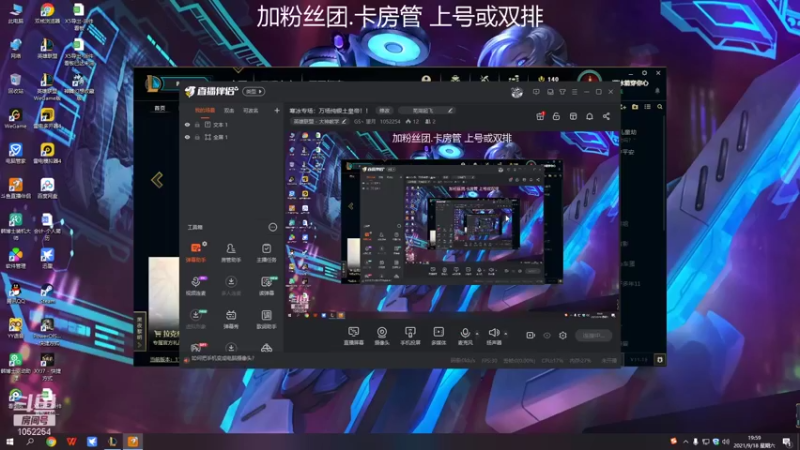Viewport: 800px width, 450px height.
Task: Open 斗鱼直播伴侣 desktop shortcut
Action: coord(15,188)
